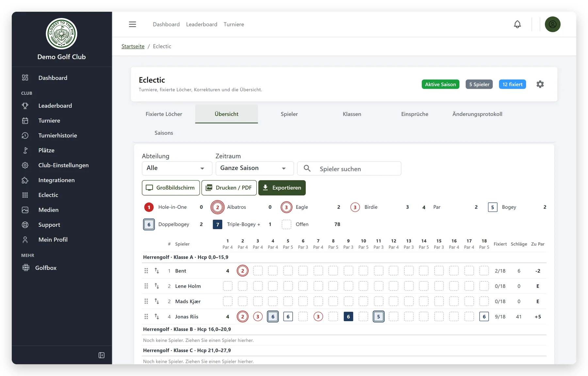Click the Exportieren button

coord(282,188)
